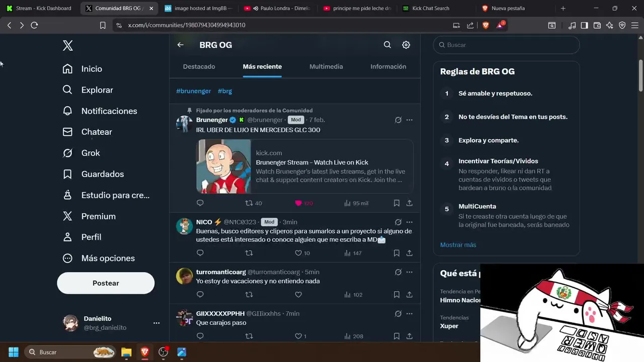
Task: View NICO's post 147 views stats
Action: [353, 253]
